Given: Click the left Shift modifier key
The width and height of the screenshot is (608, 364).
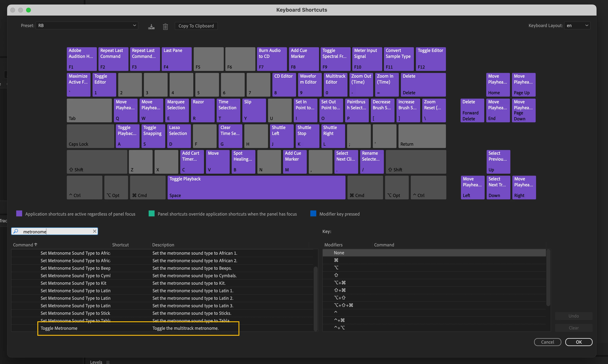Looking at the screenshot, I should pyautogui.click(x=97, y=162).
